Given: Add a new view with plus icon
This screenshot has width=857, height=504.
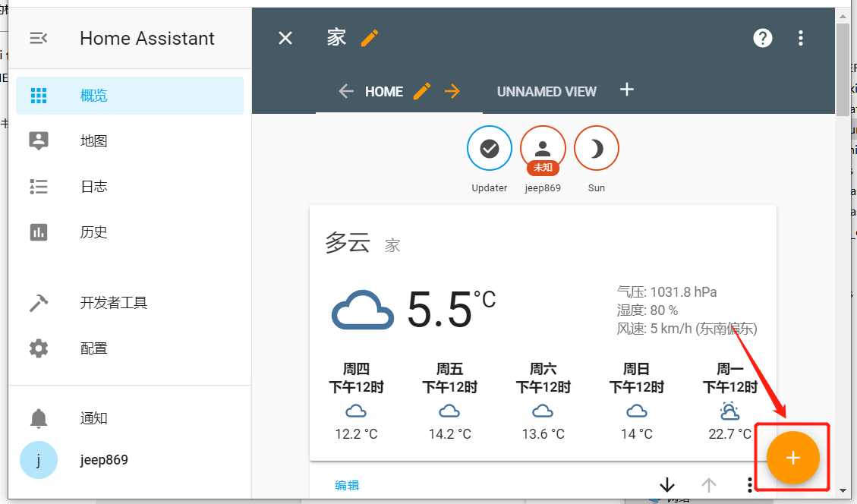Looking at the screenshot, I should pos(627,90).
